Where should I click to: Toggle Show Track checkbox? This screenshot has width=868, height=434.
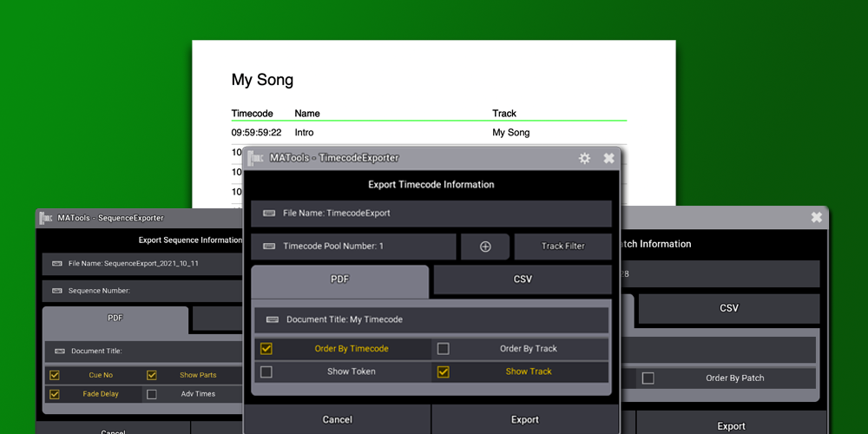coord(443,372)
